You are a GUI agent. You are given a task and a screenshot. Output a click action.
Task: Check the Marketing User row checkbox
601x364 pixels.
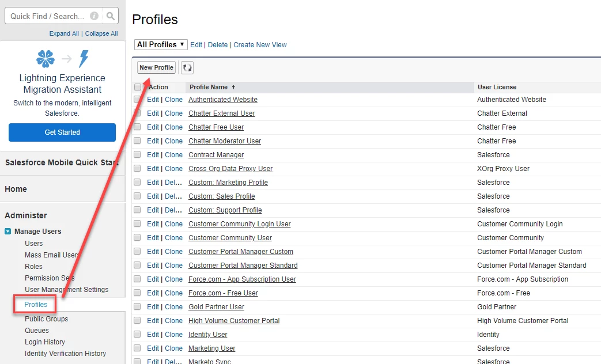(x=137, y=348)
